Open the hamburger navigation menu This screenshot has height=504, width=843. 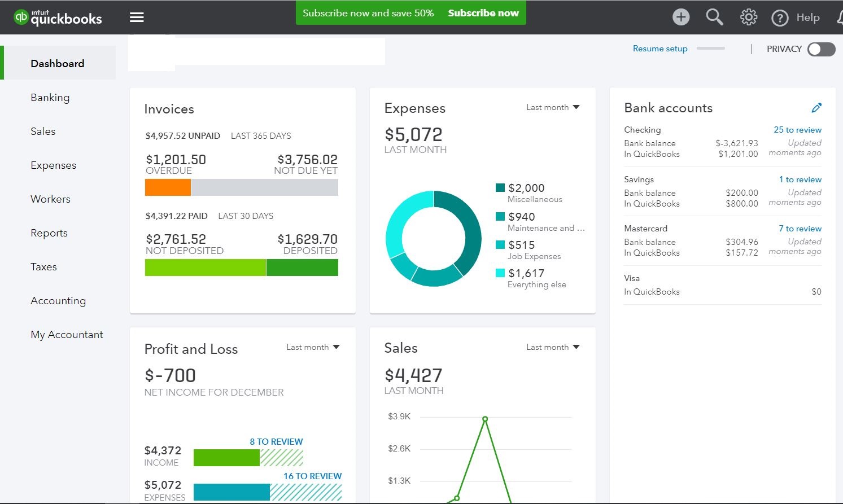(137, 17)
